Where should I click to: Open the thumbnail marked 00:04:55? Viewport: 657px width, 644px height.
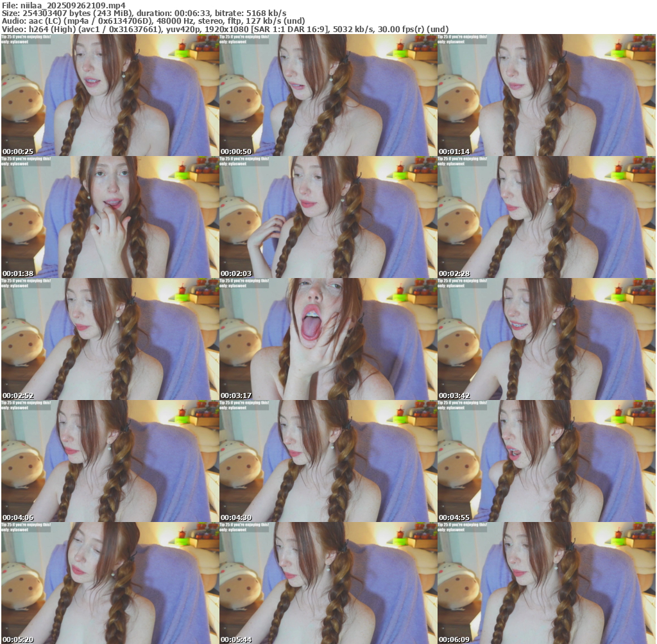(546, 461)
